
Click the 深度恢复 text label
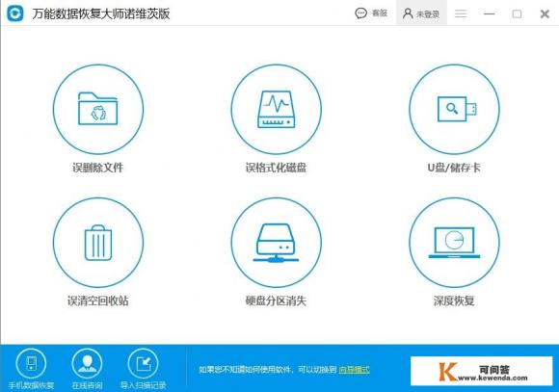pyautogui.click(x=454, y=301)
